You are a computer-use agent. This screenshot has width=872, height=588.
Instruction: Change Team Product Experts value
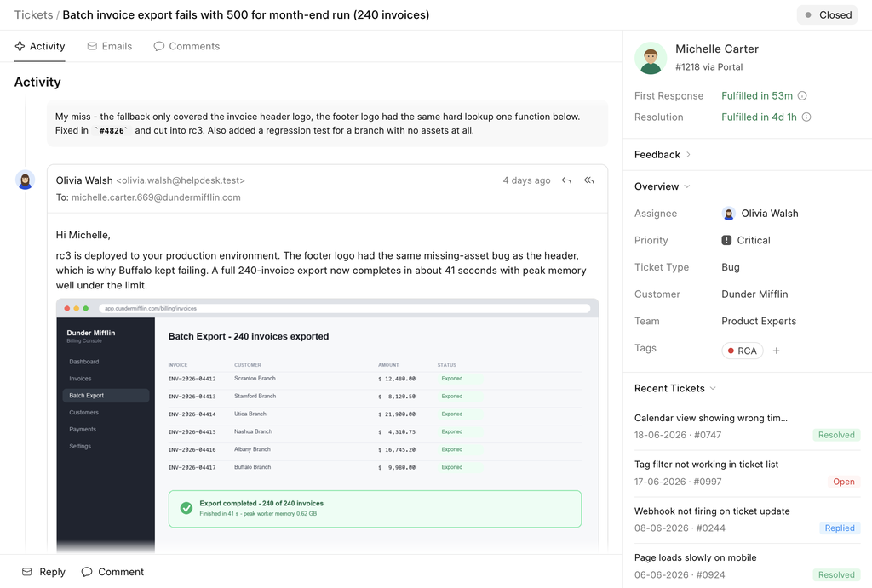pyautogui.click(x=759, y=322)
